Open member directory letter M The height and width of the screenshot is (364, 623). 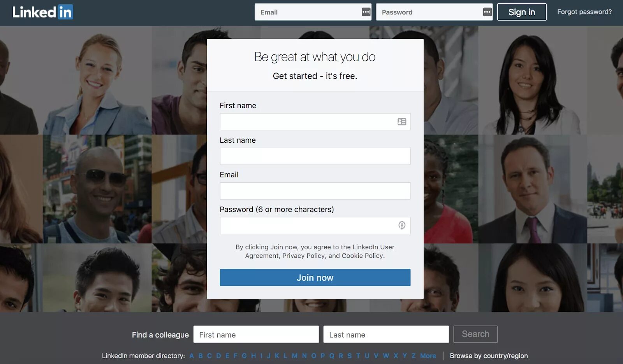294,356
